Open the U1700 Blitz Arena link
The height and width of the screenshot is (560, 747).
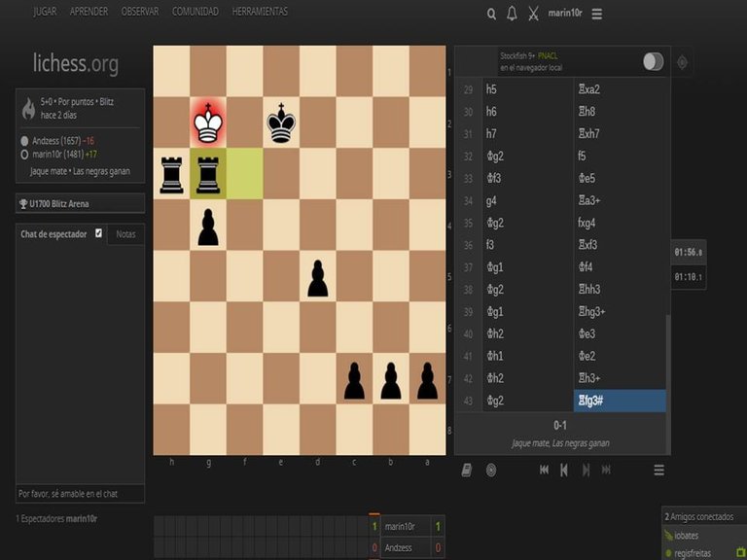click(65, 204)
